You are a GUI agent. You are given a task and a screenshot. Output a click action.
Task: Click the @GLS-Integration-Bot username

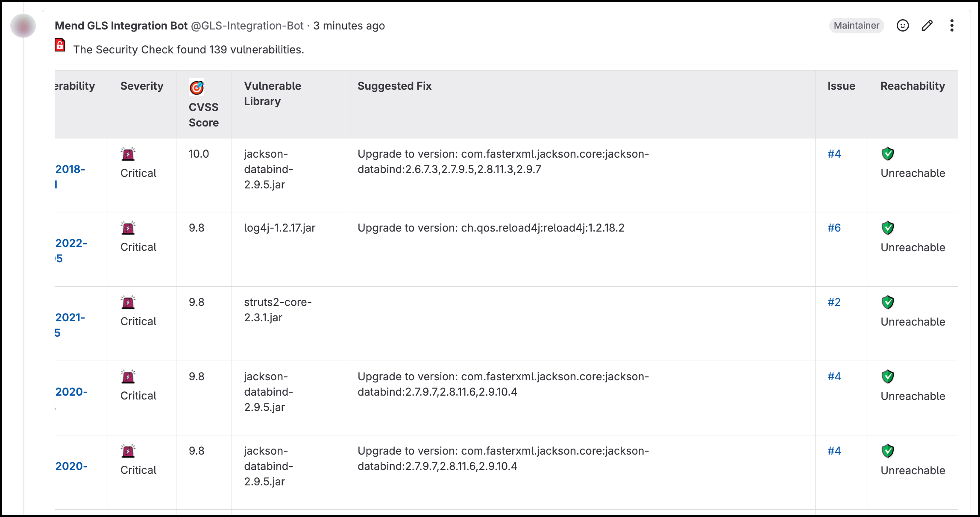click(x=247, y=26)
